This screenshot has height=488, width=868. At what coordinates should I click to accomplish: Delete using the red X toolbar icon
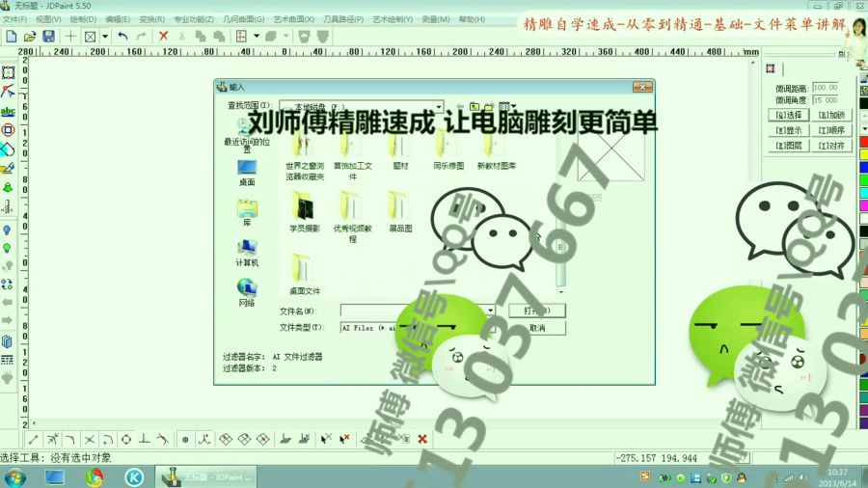163,37
